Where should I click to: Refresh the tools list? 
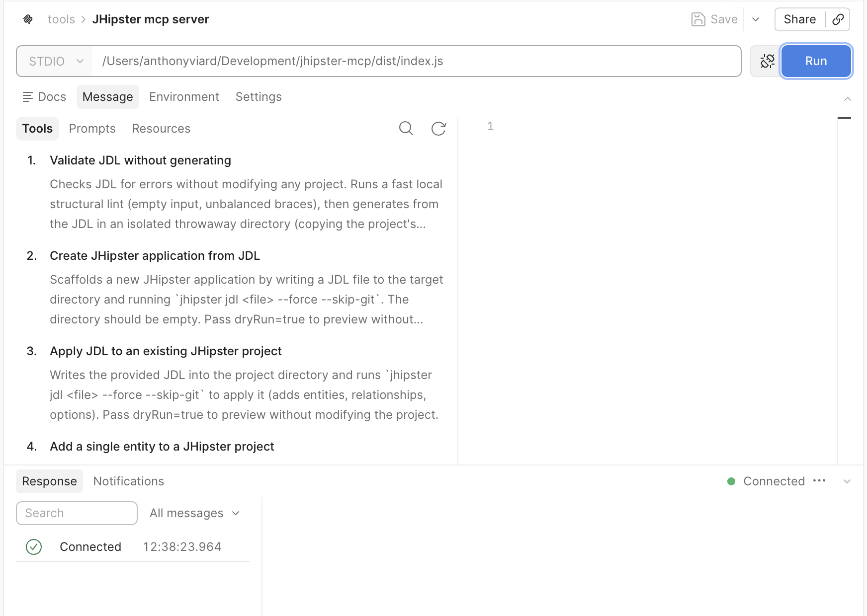(x=438, y=129)
